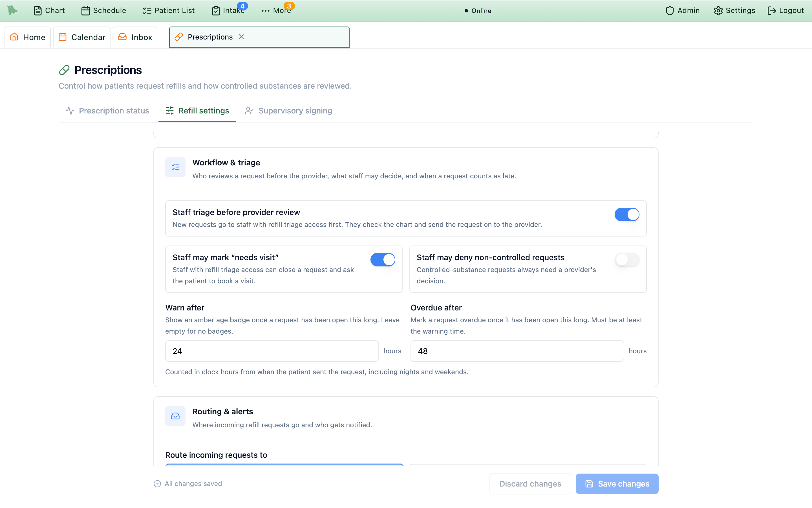Click the Workflow & triage heading
812x508 pixels.
coord(226,163)
